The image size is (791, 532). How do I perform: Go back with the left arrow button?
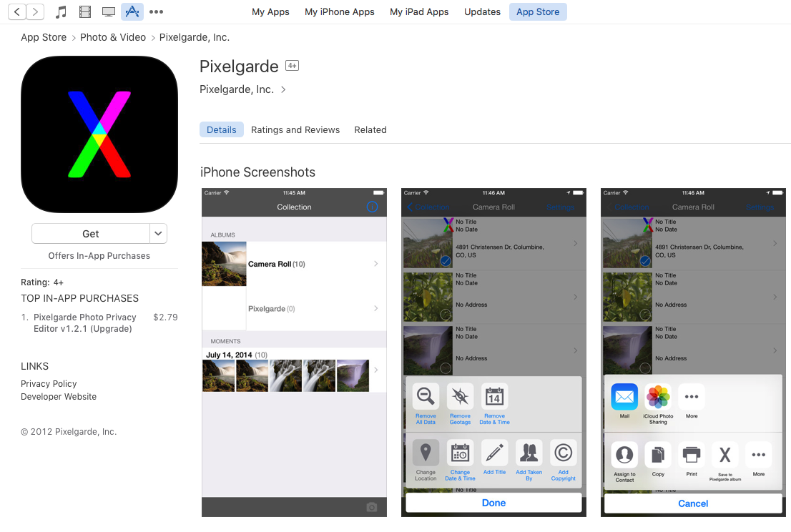[x=17, y=11]
